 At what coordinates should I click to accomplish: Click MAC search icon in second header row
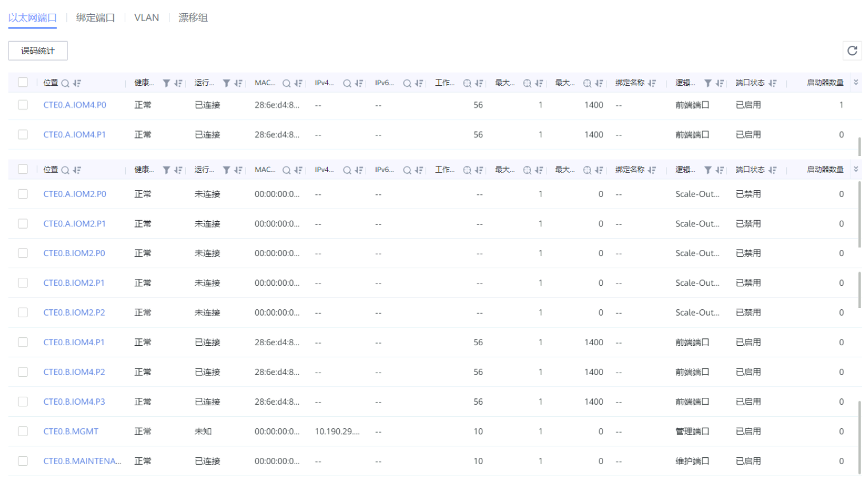pos(286,170)
